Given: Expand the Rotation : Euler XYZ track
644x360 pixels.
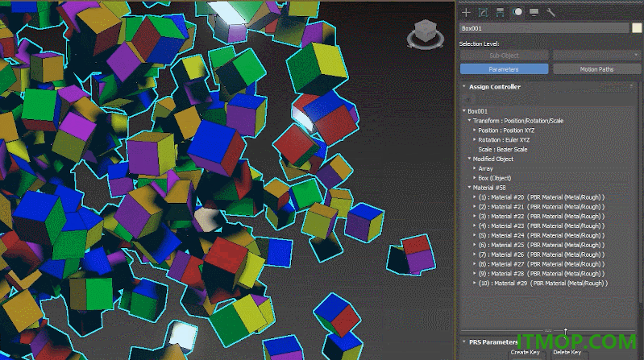Looking at the screenshot, I should click(475, 139).
